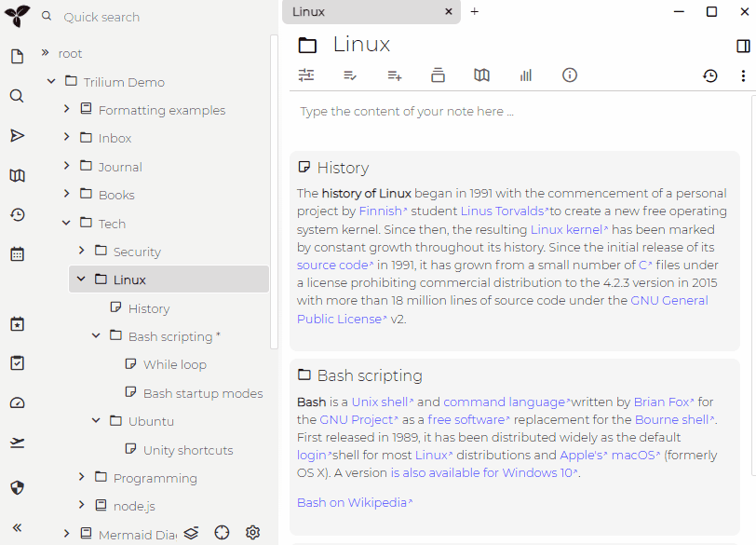The height and width of the screenshot is (545, 756).
Task: Open the note context menu via vertical dots
Action: [742, 75]
